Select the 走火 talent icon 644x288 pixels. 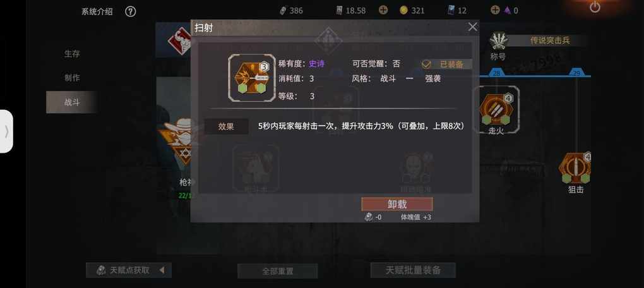point(496,109)
